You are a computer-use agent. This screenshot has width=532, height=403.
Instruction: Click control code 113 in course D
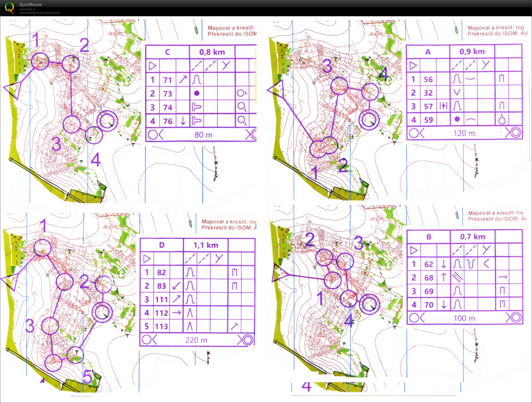[162, 327]
